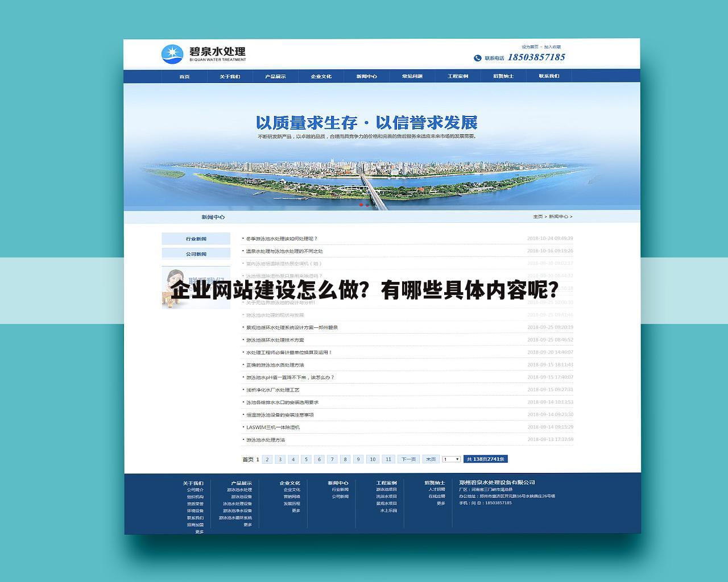Select the first red carousel dot

(x=361, y=205)
